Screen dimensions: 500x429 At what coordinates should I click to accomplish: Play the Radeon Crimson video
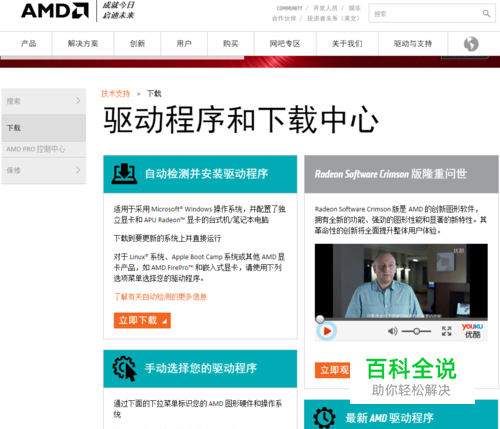[327, 331]
